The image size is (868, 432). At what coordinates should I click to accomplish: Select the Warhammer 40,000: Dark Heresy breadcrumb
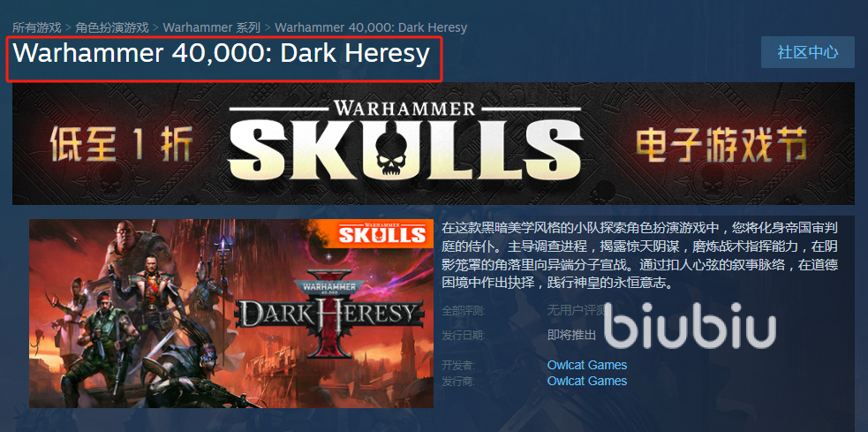point(371,27)
